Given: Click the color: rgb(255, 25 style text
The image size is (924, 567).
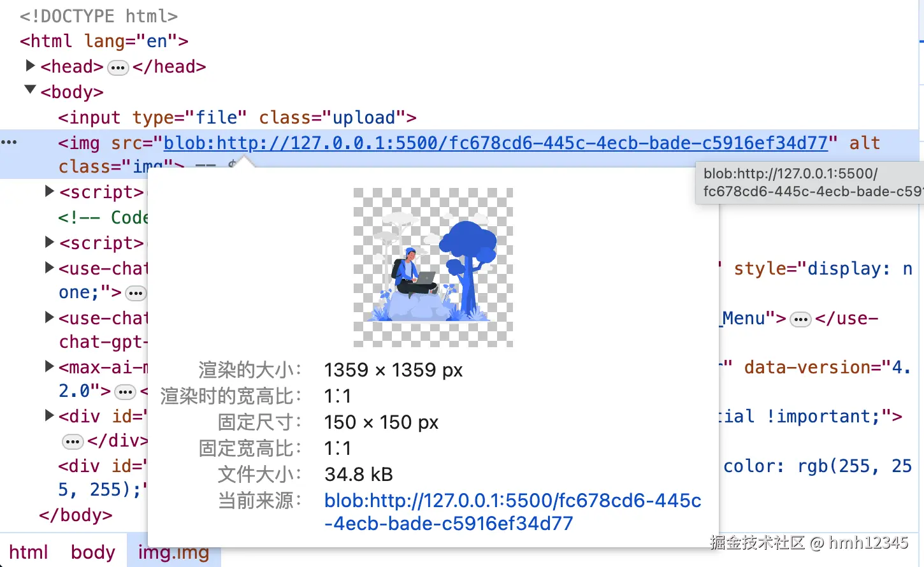Looking at the screenshot, I should [818, 466].
